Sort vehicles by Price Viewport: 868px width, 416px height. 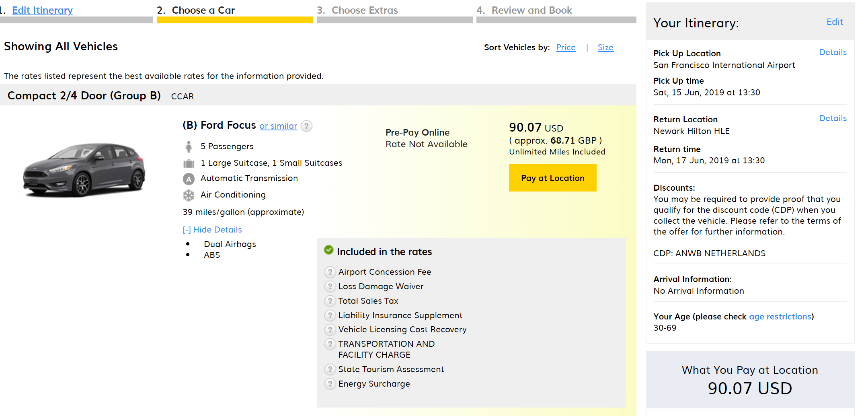(566, 47)
